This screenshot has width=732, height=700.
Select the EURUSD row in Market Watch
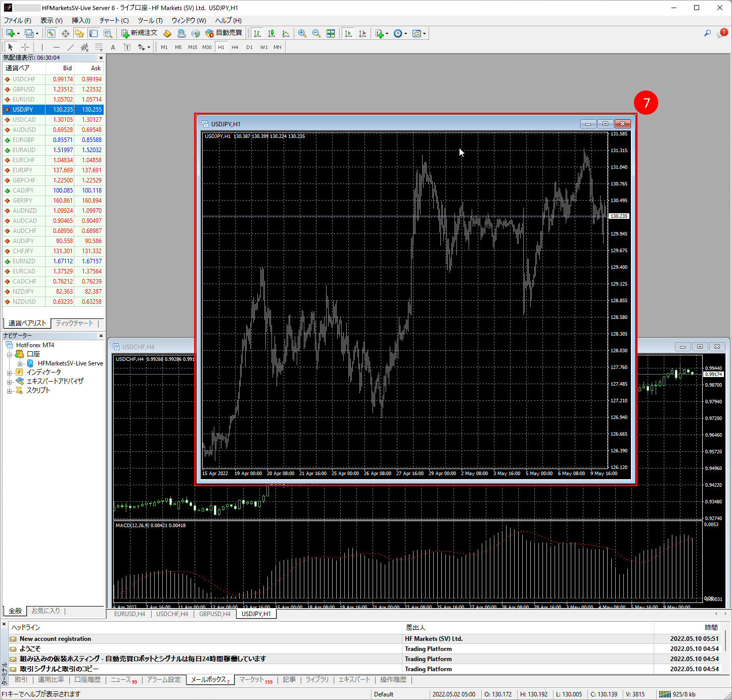coord(24,100)
